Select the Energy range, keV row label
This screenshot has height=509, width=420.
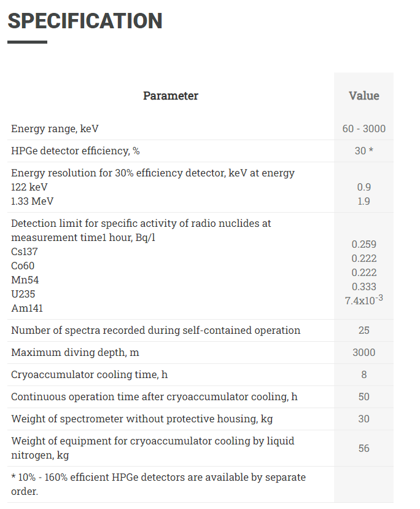coord(55,129)
